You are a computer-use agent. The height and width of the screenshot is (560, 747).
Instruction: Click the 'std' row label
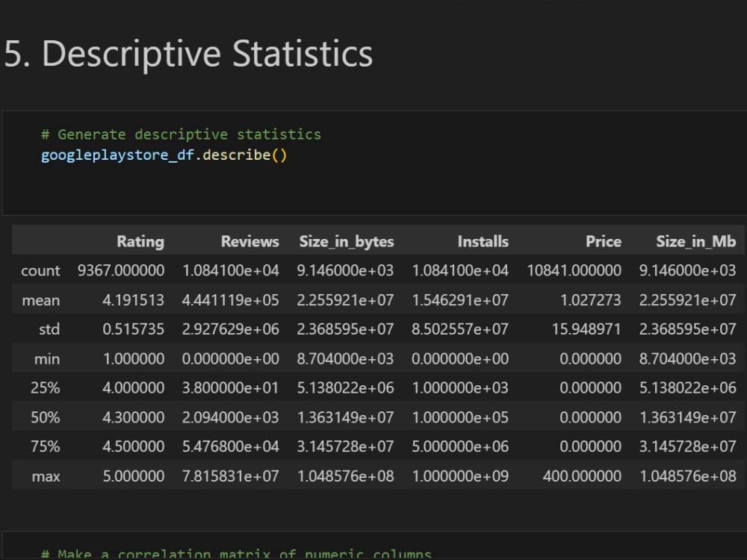(49, 329)
